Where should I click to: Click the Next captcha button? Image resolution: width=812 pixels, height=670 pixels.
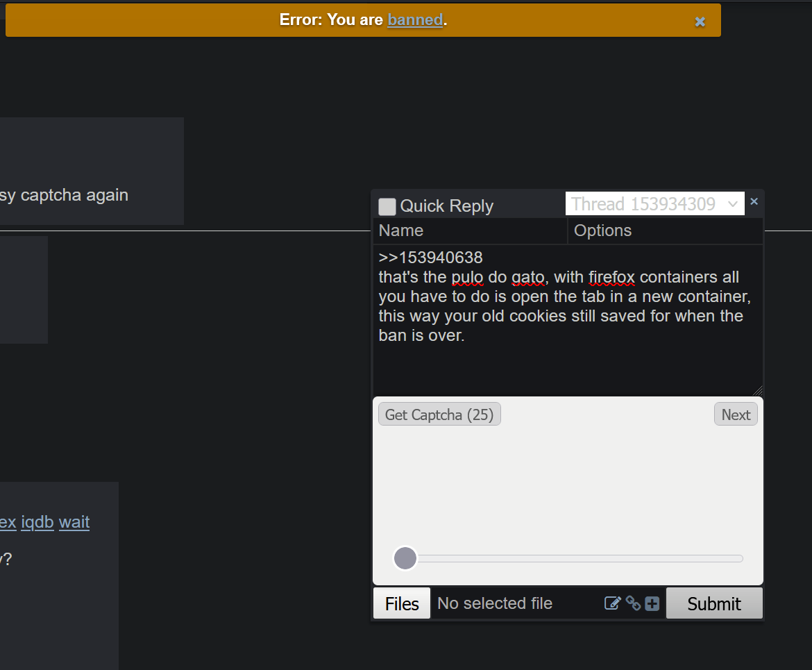click(736, 414)
